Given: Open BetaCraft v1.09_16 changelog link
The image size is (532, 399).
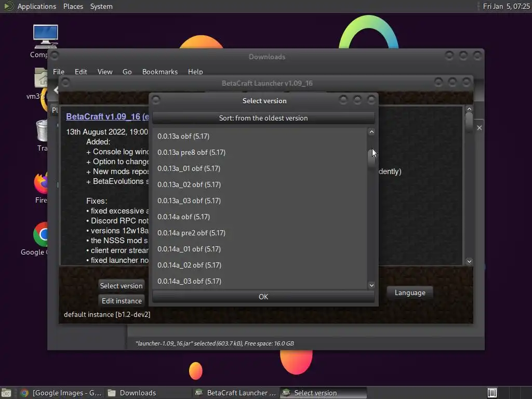Looking at the screenshot, I should (x=107, y=117).
